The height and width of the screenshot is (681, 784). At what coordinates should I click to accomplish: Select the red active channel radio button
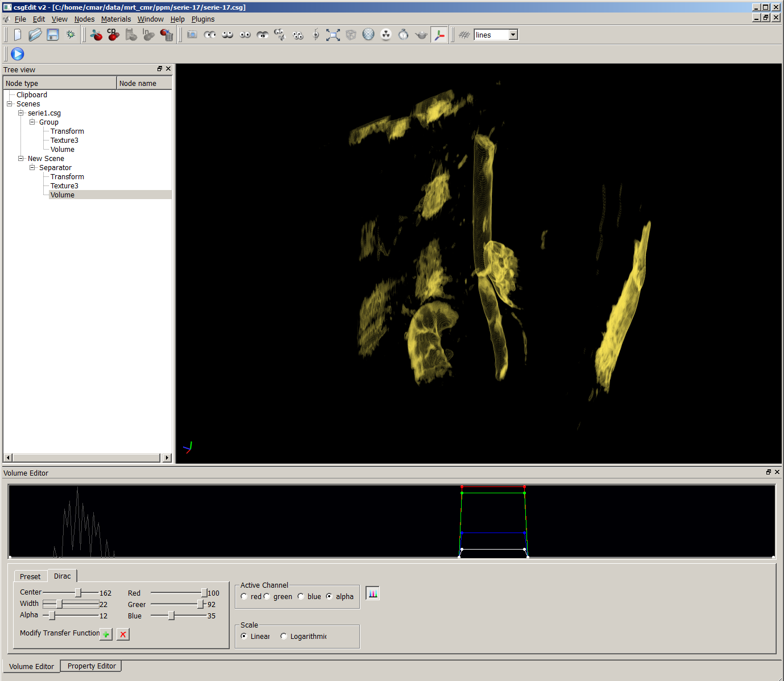point(244,596)
